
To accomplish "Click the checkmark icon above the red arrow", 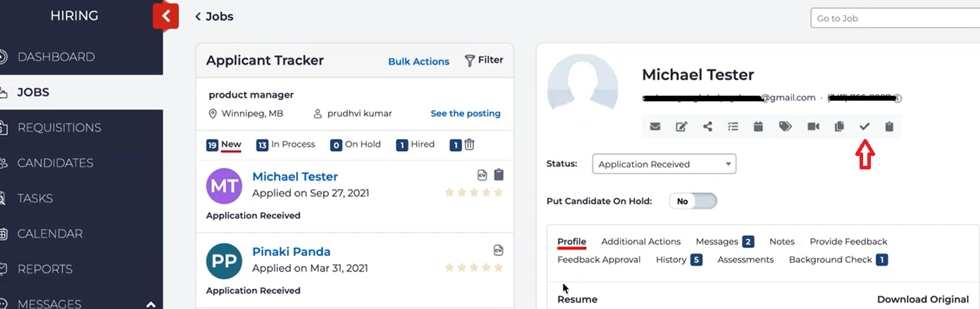I will (x=864, y=127).
